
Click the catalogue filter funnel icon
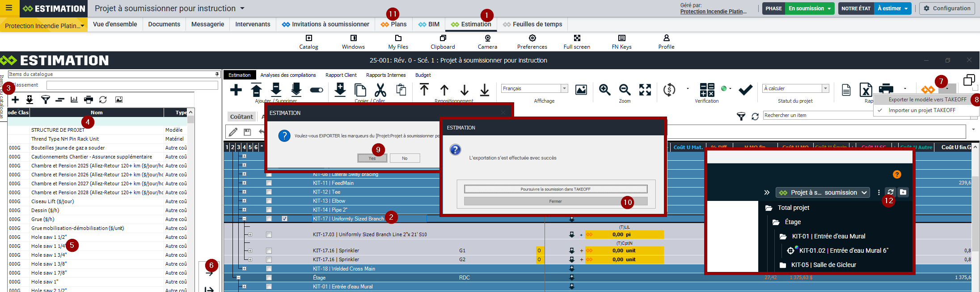pos(45,100)
